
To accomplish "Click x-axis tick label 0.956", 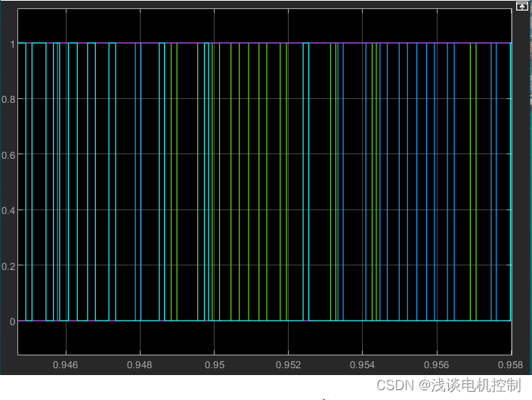I will pyautogui.click(x=436, y=365).
